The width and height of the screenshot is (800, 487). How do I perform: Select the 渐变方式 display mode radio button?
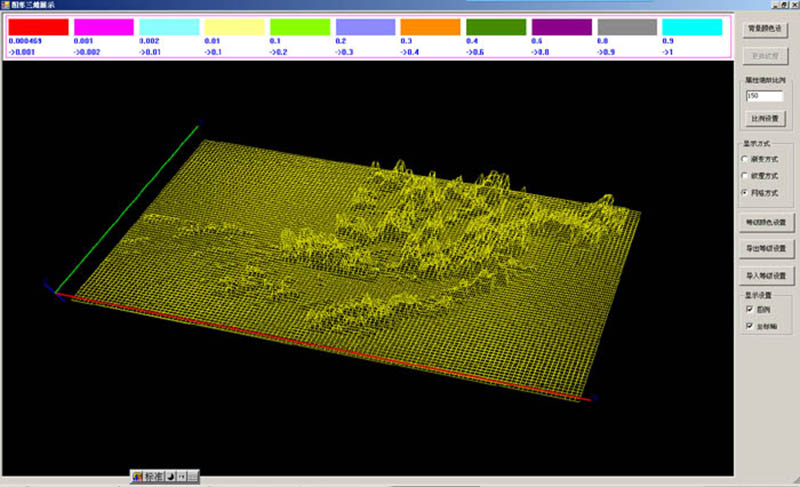click(x=745, y=159)
